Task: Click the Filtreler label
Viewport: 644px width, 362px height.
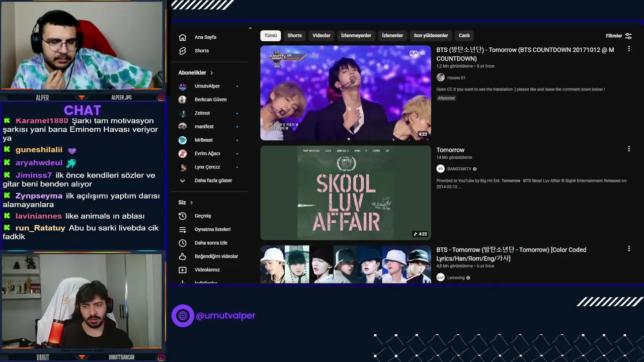Action: click(614, 36)
